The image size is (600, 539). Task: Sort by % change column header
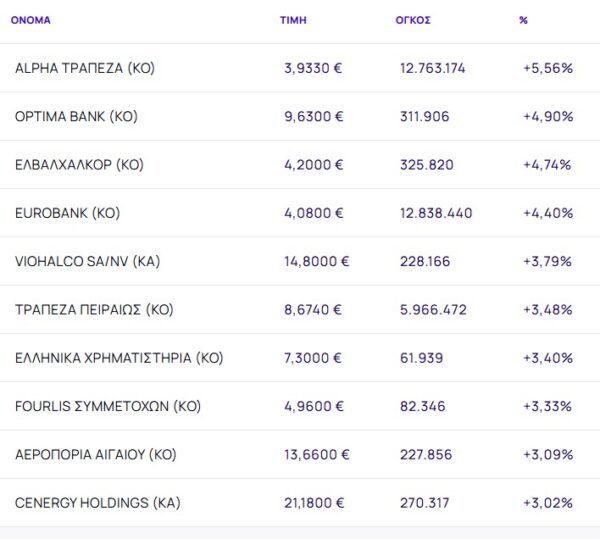click(523, 20)
